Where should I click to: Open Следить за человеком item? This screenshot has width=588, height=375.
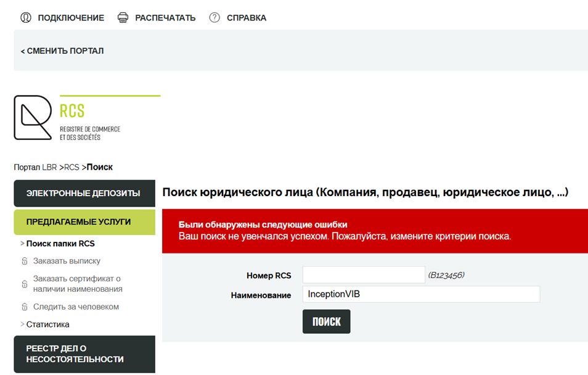76,307
